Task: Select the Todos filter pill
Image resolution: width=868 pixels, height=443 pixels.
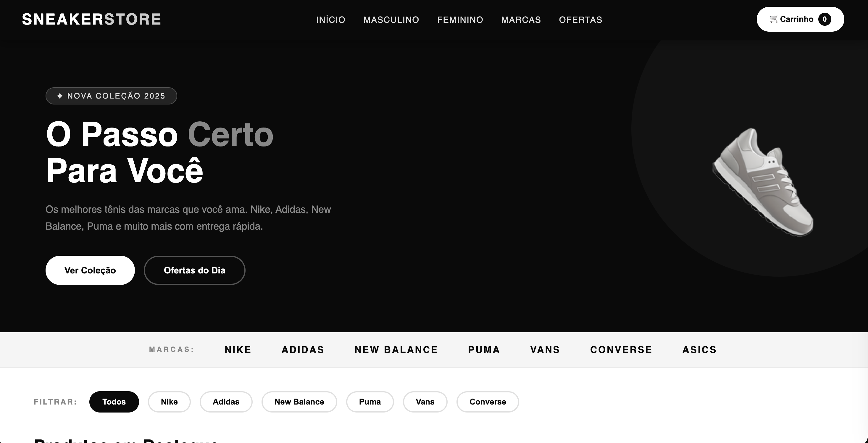Action: click(114, 402)
